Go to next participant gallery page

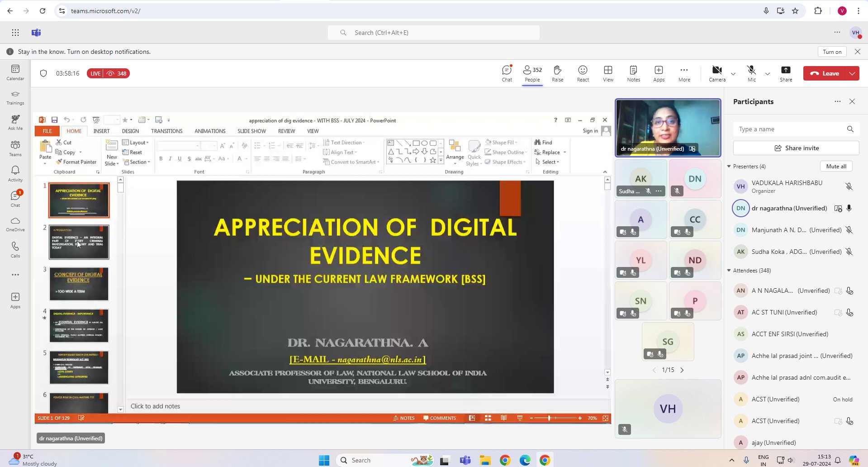click(682, 370)
